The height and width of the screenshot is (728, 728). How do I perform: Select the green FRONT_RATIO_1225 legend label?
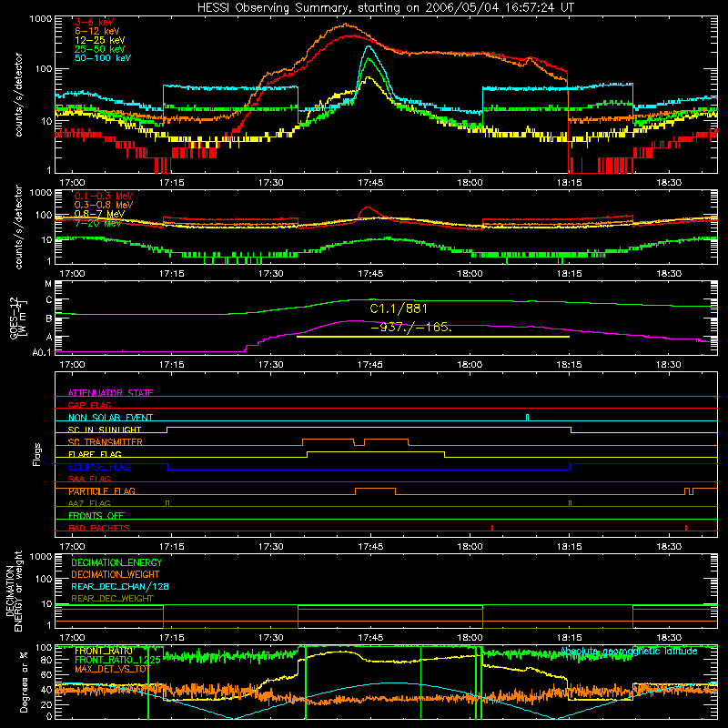[117, 660]
